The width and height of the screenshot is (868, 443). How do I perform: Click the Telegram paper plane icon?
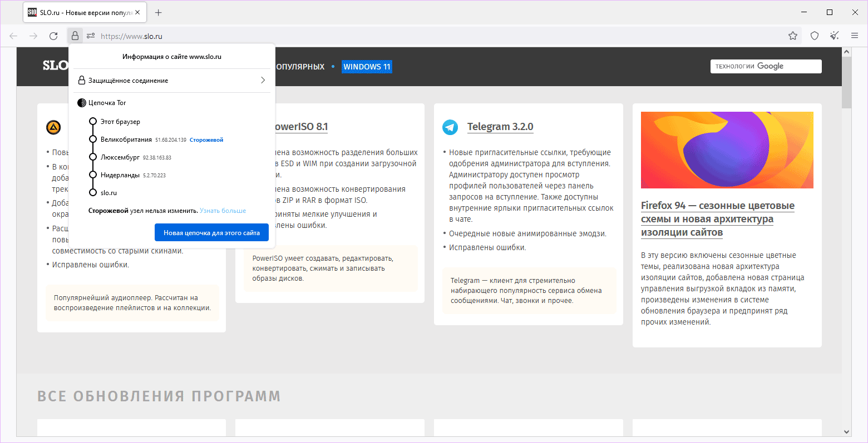point(450,127)
